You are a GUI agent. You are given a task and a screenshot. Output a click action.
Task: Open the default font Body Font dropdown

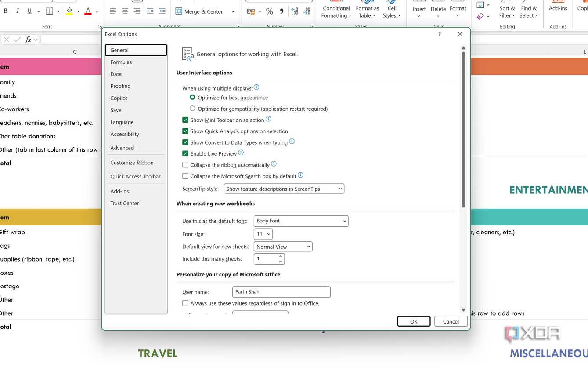(x=301, y=221)
